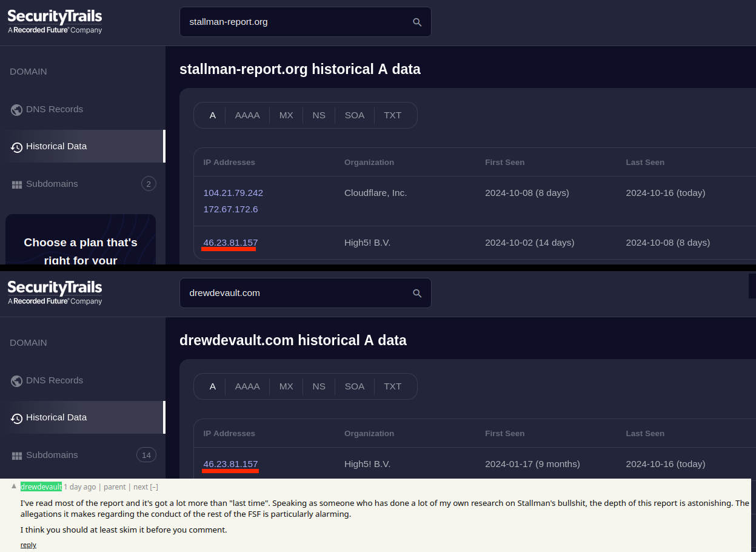Viewport: 756px width, 552px height.
Task: Click High5! B.V. in the stallman-report.org table
Action: click(367, 243)
